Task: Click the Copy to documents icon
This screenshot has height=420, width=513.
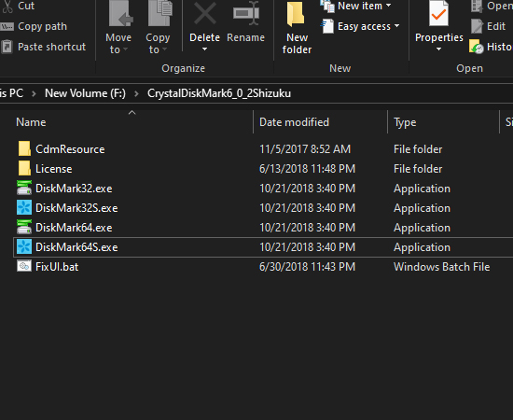Action: coord(159,14)
